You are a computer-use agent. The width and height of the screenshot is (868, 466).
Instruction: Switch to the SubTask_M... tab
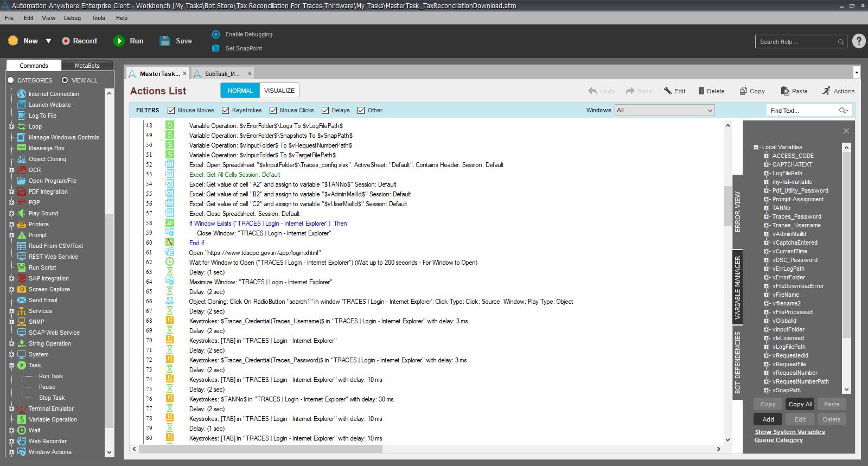222,74
